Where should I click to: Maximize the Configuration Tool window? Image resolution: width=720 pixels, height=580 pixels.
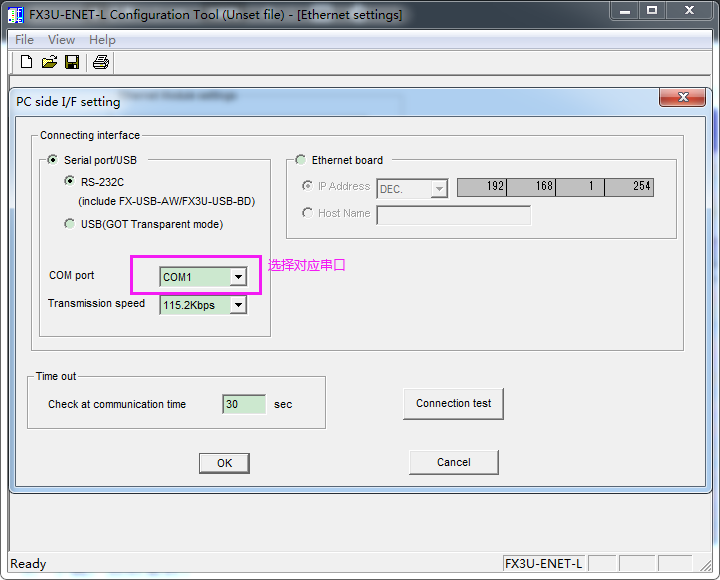coord(652,11)
